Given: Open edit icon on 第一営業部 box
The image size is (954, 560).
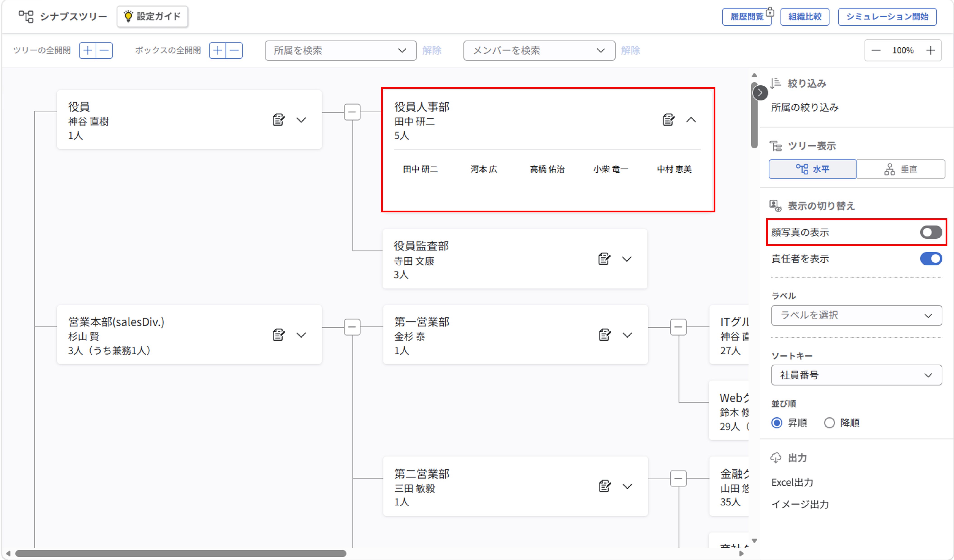Looking at the screenshot, I should [x=605, y=335].
